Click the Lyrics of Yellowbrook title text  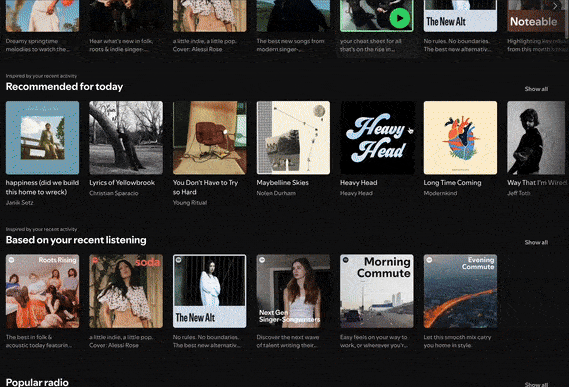pos(122,183)
